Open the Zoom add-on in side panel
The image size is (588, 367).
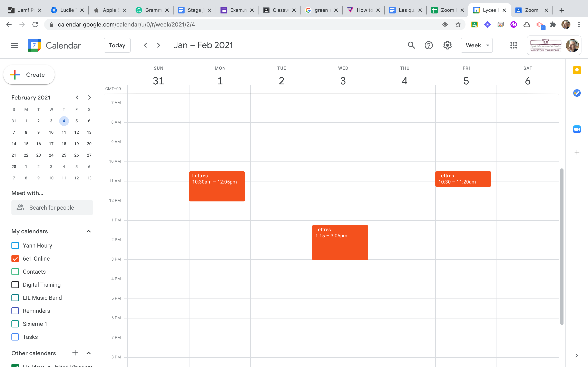pos(577,129)
